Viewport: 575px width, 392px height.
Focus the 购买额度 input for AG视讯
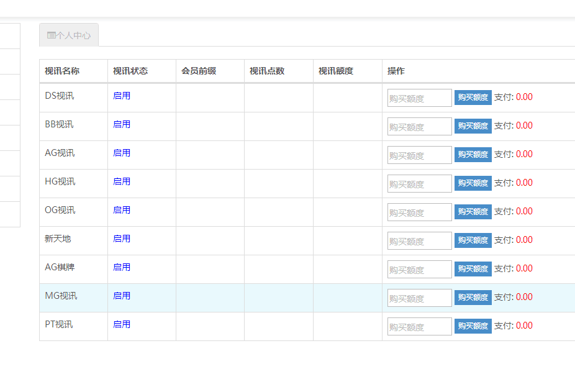pos(420,155)
